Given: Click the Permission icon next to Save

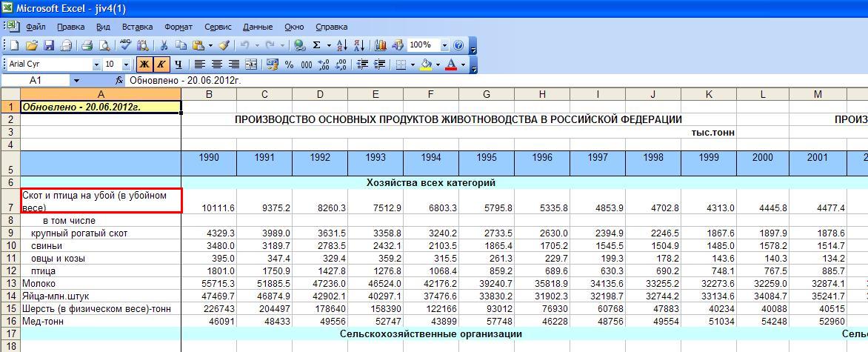Looking at the screenshot, I should point(66,45).
